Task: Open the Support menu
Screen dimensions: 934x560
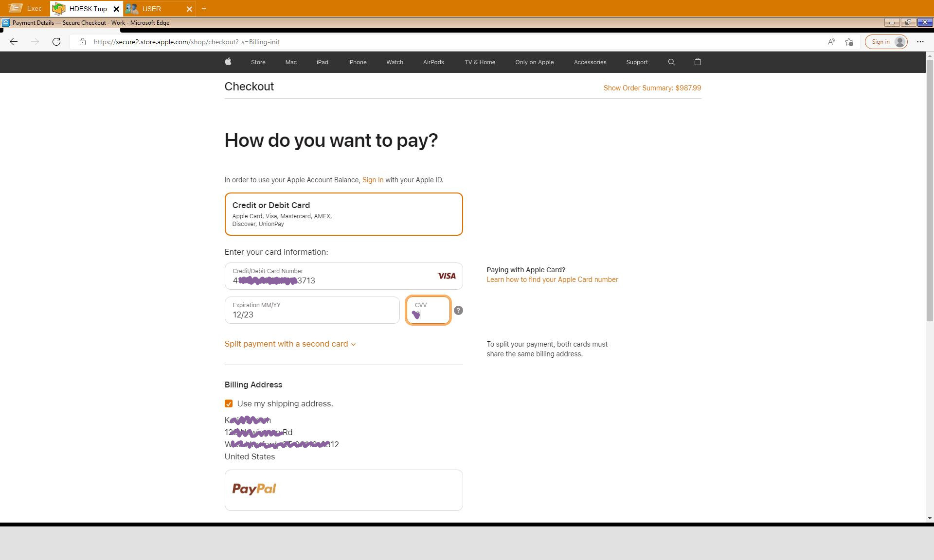Action: pyautogui.click(x=637, y=62)
